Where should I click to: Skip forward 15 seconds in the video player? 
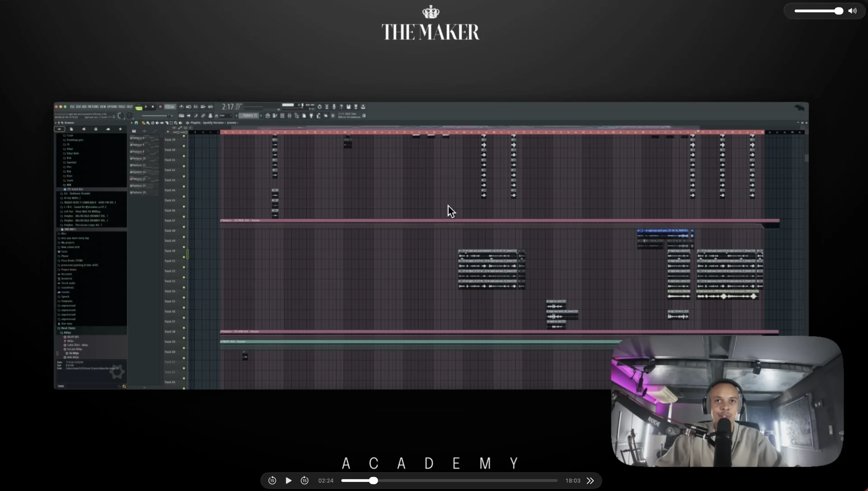click(305, 481)
